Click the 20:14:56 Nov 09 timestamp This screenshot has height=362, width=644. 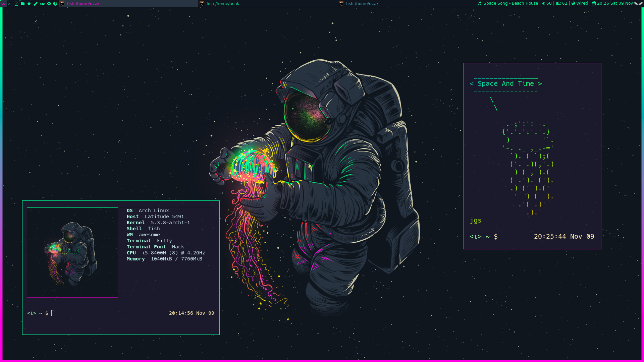click(192, 313)
